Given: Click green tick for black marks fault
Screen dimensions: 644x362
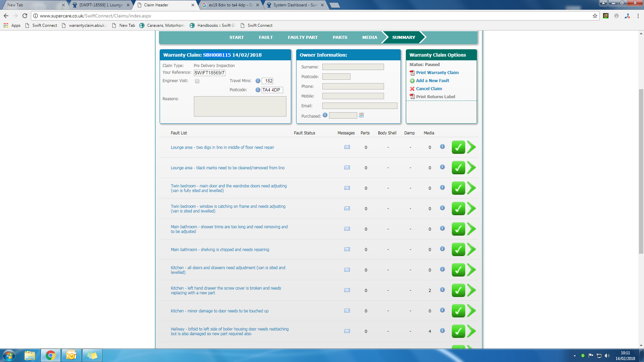Looking at the screenshot, I should click(458, 168).
